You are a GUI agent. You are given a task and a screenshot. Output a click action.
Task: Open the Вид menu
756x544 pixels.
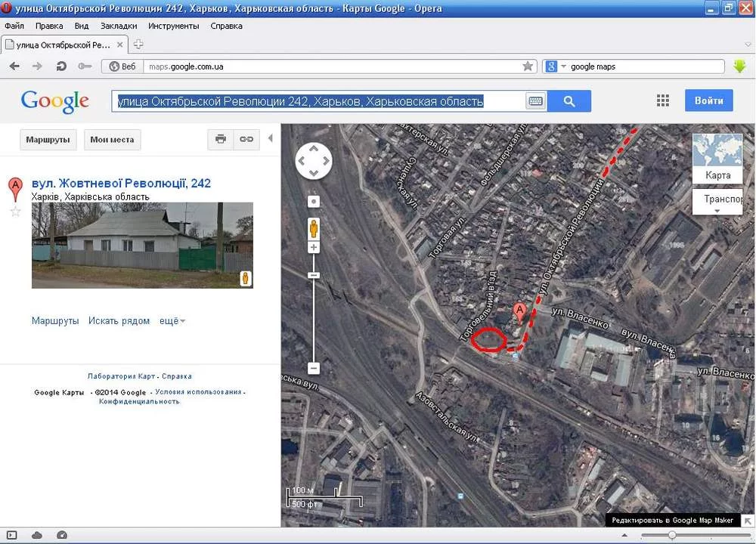pos(82,26)
